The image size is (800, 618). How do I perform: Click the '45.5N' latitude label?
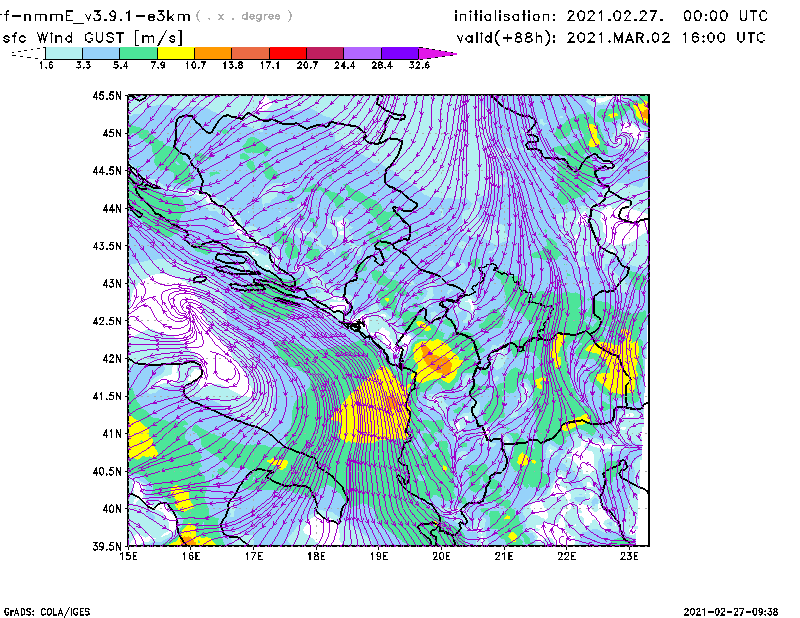click(x=107, y=95)
